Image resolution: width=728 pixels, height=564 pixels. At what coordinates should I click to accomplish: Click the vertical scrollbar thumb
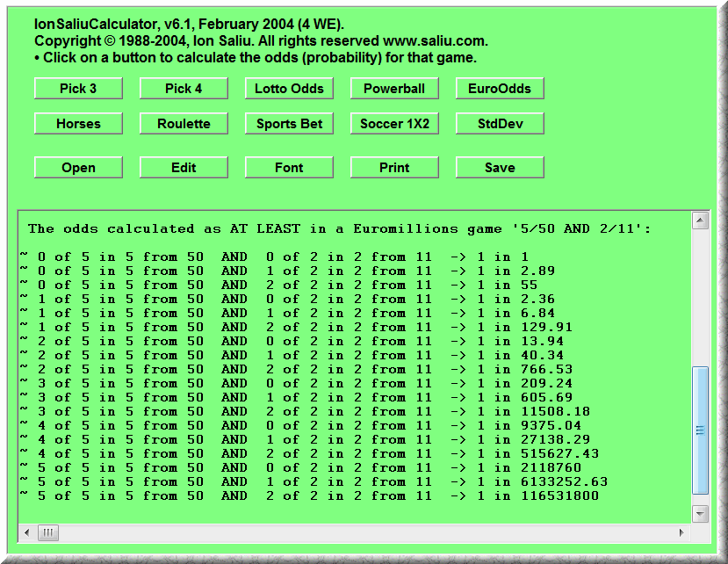coord(700,430)
